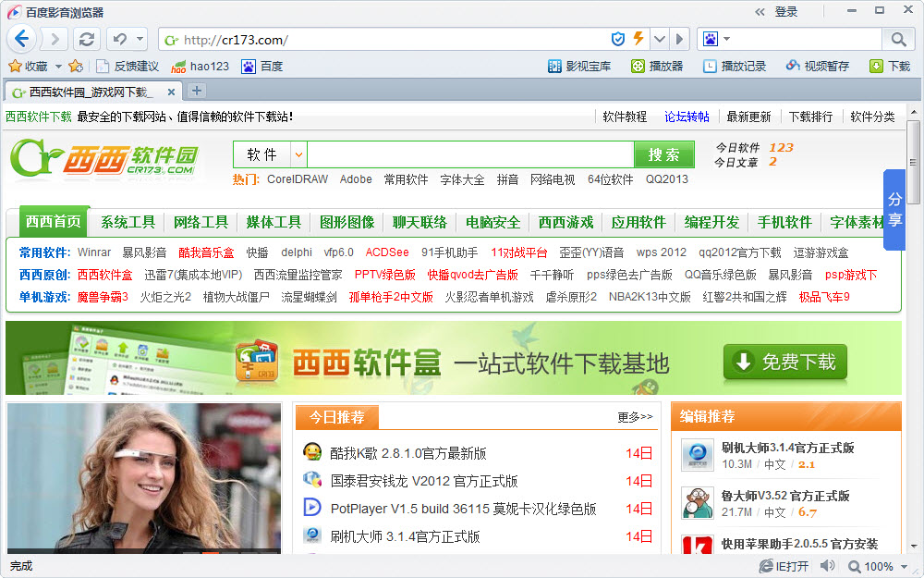The height and width of the screenshot is (578, 924).
Task: Toggle the sound speaker icon in status bar
Action: coord(827,566)
